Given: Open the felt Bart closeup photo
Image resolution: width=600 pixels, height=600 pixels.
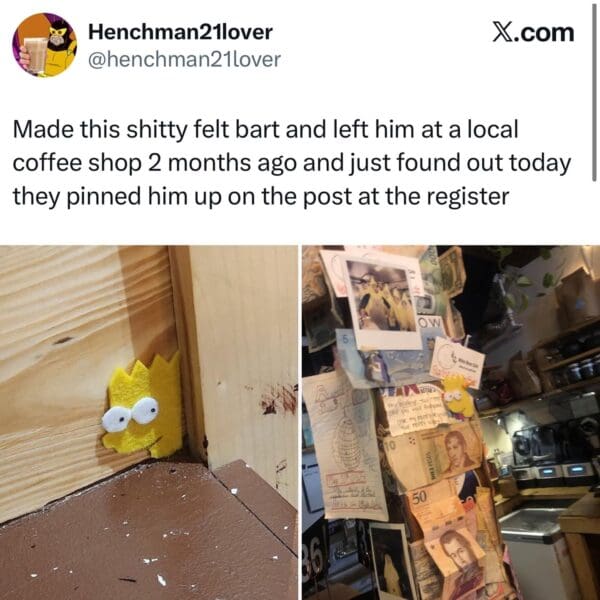Looking at the screenshot, I should pyautogui.click(x=149, y=422).
